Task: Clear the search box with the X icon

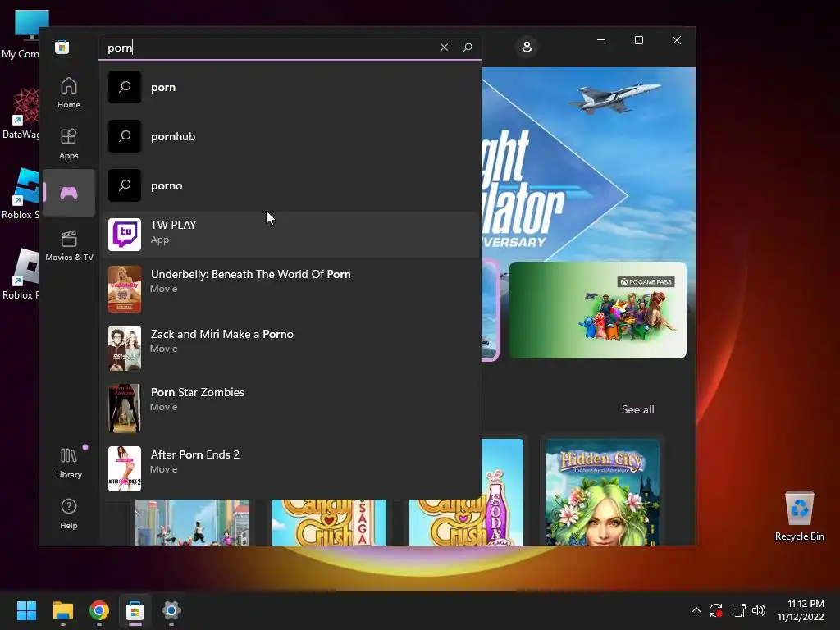Action: click(444, 47)
